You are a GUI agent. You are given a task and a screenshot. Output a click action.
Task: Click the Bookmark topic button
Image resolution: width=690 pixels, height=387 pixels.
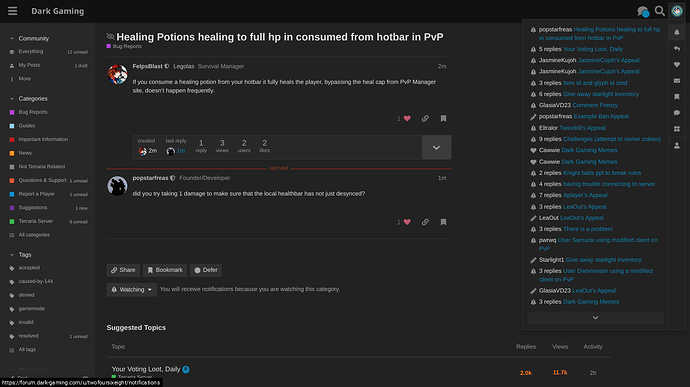pos(165,270)
